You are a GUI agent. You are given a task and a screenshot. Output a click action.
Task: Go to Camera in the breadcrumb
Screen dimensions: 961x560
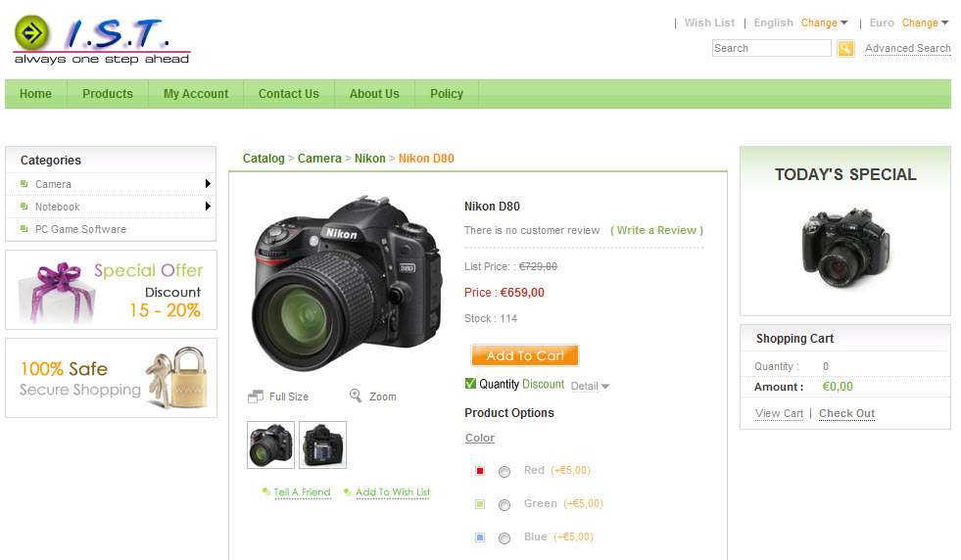319,158
